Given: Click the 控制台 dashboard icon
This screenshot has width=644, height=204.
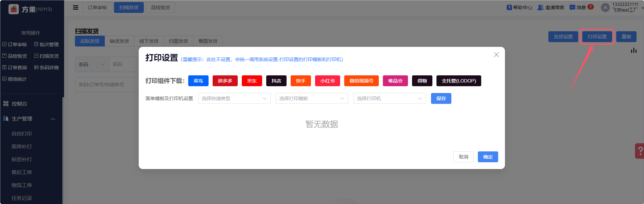Looking at the screenshot, I should [6, 104].
